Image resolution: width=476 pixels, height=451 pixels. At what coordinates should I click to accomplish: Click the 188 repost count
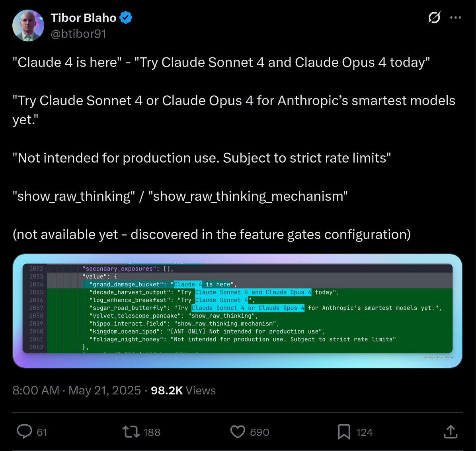point(152,432)
